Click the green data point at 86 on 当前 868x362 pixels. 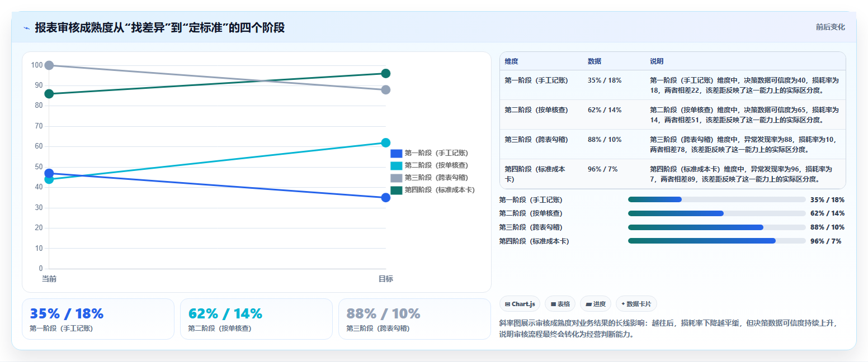point(49,94)
